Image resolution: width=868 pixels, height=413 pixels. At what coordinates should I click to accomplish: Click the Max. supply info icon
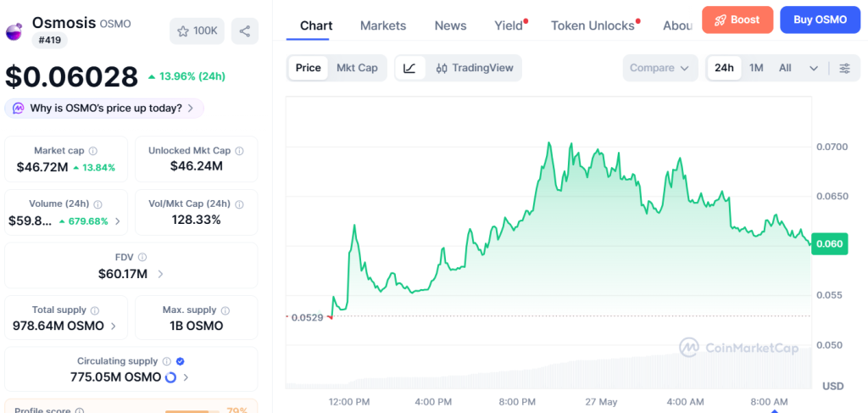(225, 310)
